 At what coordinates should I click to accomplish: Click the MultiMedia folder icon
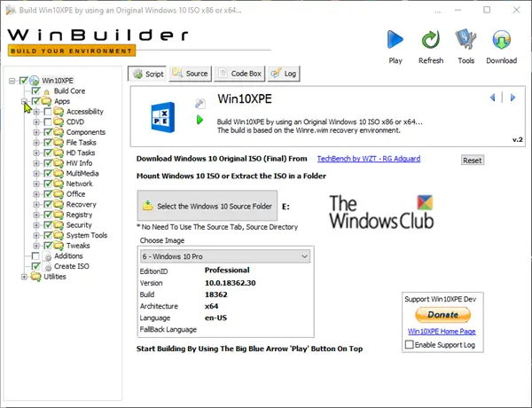coord(59,173)
